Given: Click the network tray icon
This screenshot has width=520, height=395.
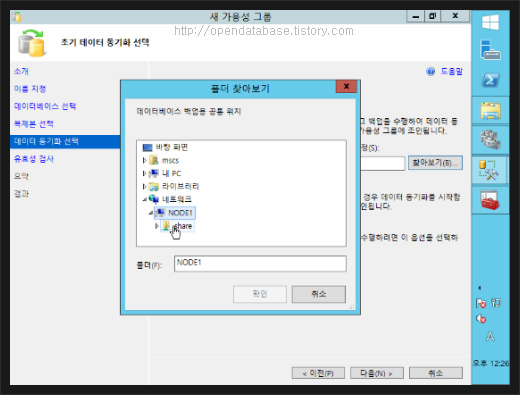Looking at the screenshot, I should pyautogui.click(x=496, y=303).
